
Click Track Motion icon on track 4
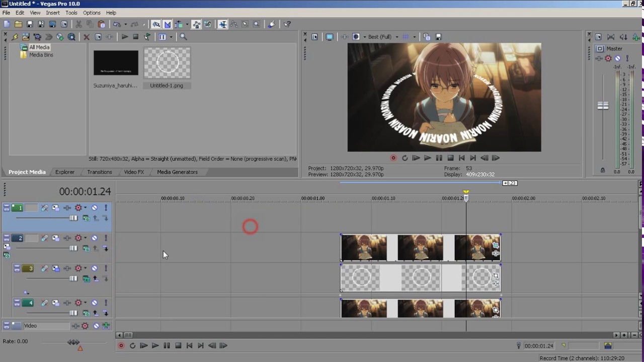pos(55,303)
